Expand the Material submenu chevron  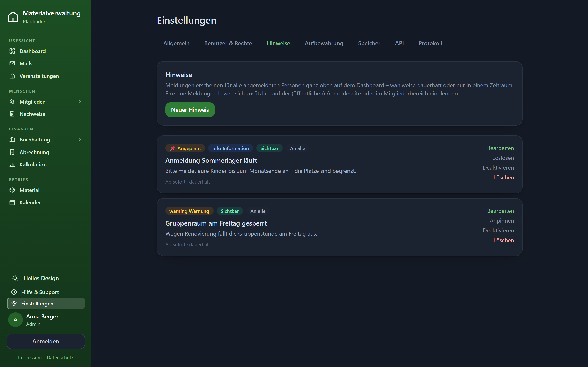[x=80, y=190]
